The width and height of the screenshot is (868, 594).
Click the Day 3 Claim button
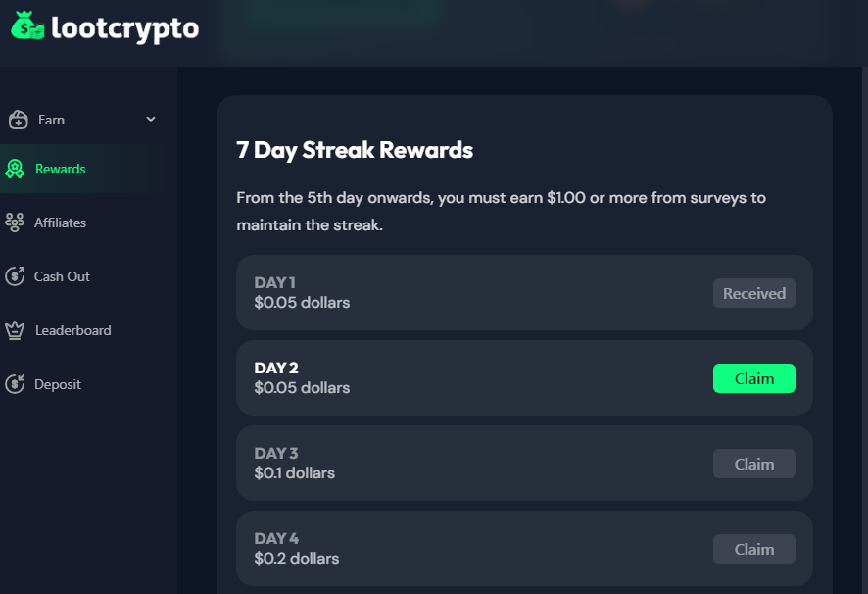point(753,464)
